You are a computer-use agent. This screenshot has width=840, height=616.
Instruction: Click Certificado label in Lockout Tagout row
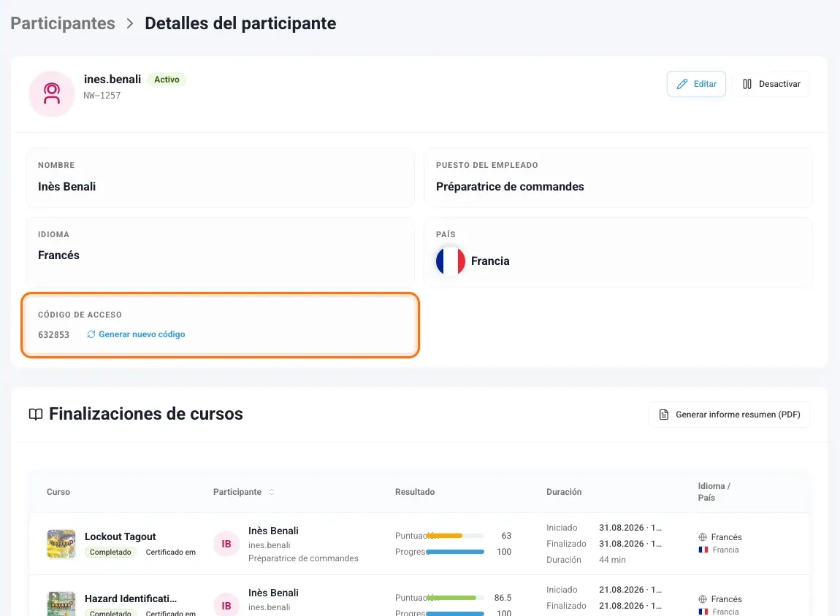(170, 553)
